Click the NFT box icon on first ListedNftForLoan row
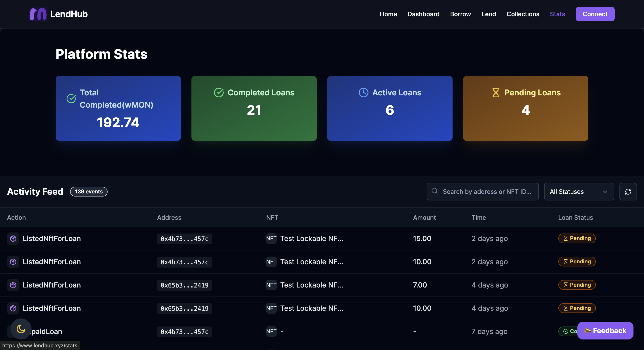The height and width of the screenshot is (350, 644). 13,238
